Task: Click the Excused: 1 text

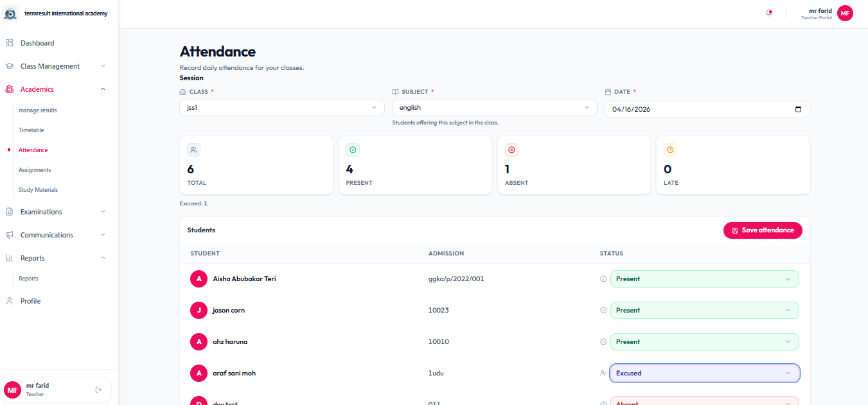Action: click(x=193, y=203)
